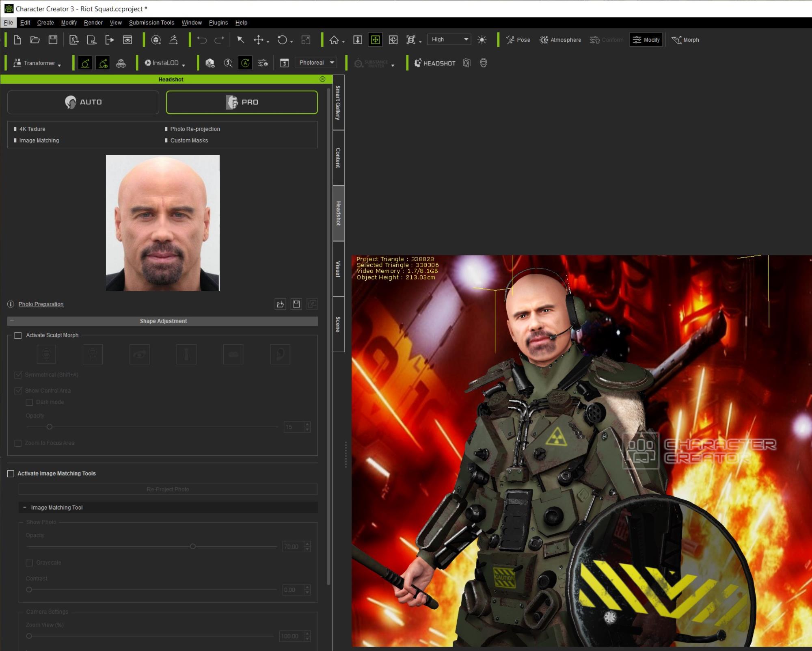Viewport: 812px width, 651px height.
Task: Click the sun lighting icon
Action: point(482,40)
